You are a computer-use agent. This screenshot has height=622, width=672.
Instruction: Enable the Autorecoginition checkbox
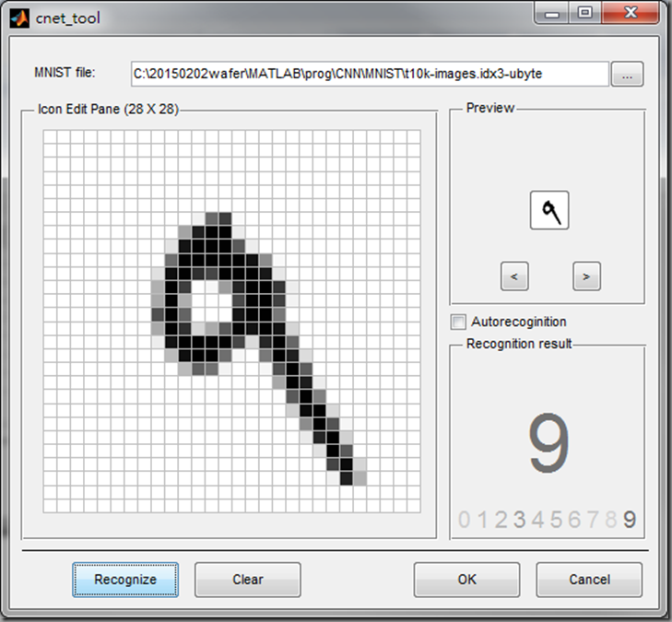pos(458,322)
